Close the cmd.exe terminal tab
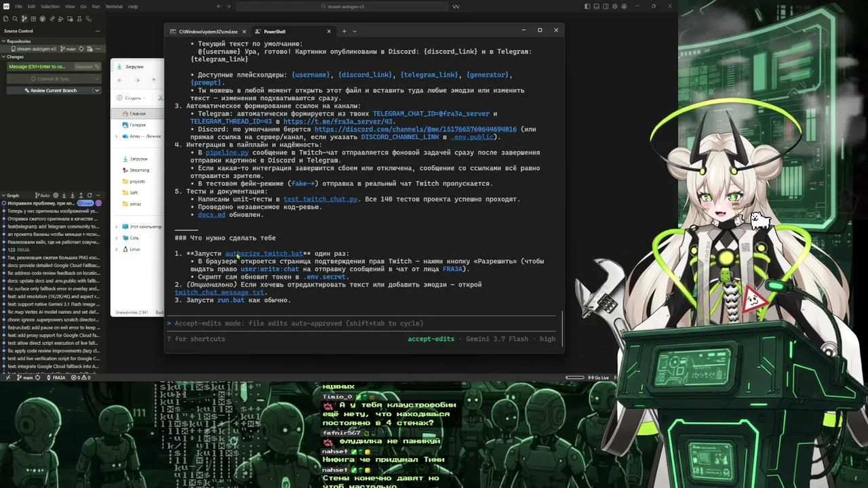The height and width of the screenshot is (488, 868). (245, 31)
